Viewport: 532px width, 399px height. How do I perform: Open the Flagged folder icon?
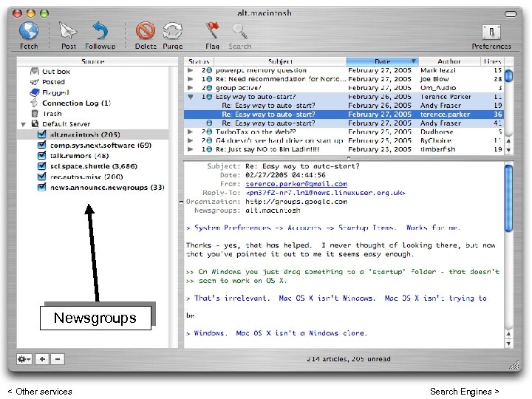pos(35,92)
